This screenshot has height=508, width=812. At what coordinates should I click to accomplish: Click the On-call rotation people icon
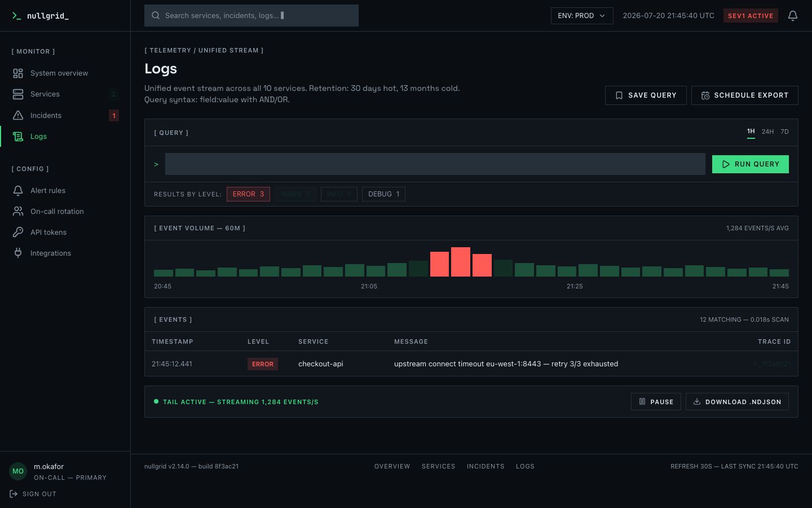(x=18, y=212)
